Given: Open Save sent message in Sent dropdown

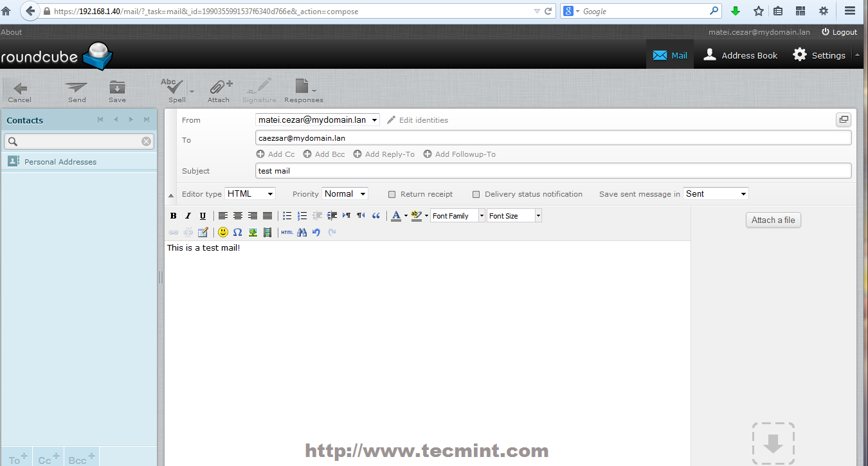Looking at the screenshot, I should tap(716, 193).
